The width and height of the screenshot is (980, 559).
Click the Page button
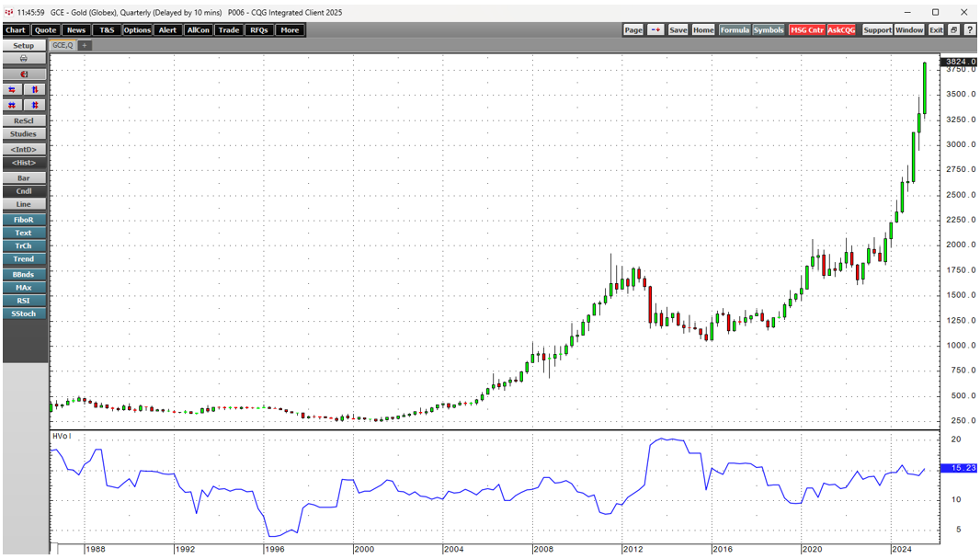coord(633,30)
